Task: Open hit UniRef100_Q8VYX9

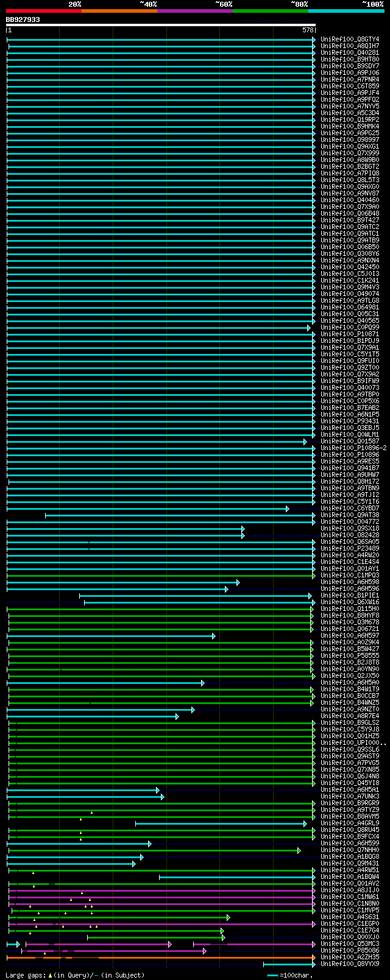Action: pyautogui.click(x=350, y=964)
